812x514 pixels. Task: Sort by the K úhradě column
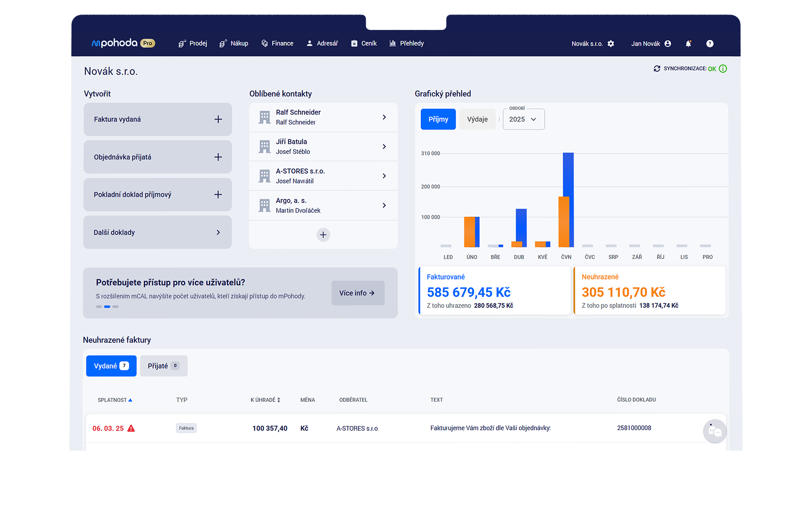265,400
